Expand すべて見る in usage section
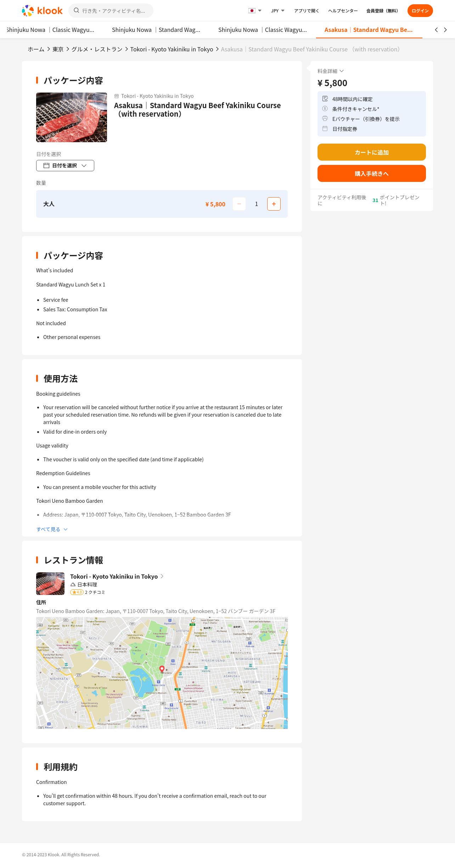 [x=52, y=529]
